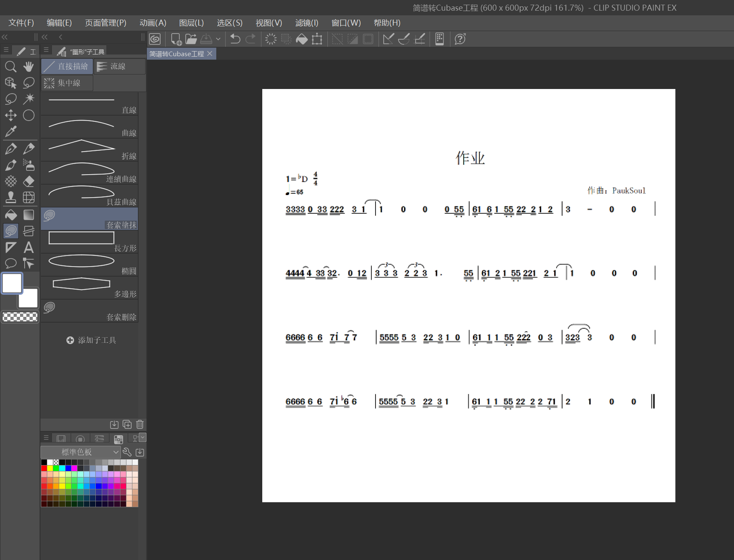Collapse the tool palette double-arrow
This screenshot has height=560, width=734.
pos(5,37)
